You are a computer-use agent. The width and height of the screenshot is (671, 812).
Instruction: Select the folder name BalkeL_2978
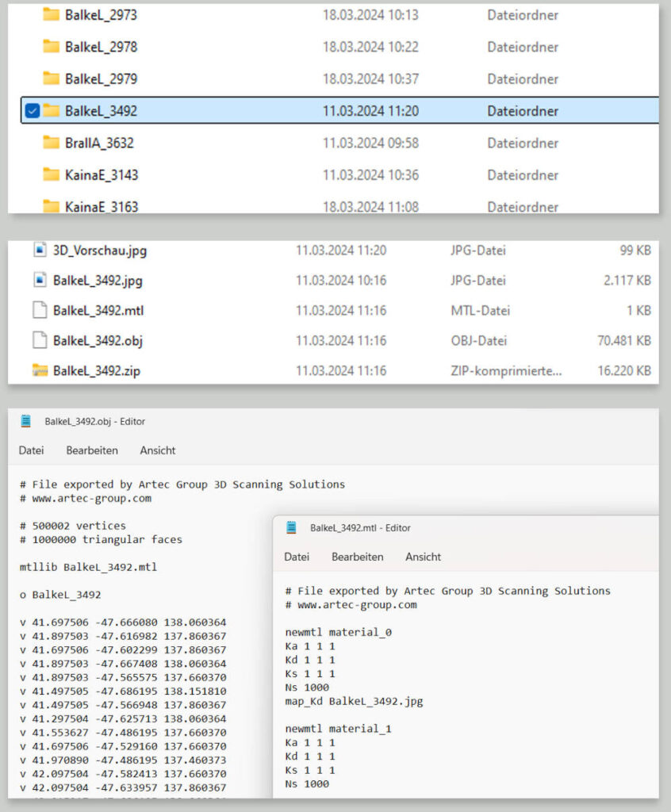pyautogui.click(x=101, y=47)
